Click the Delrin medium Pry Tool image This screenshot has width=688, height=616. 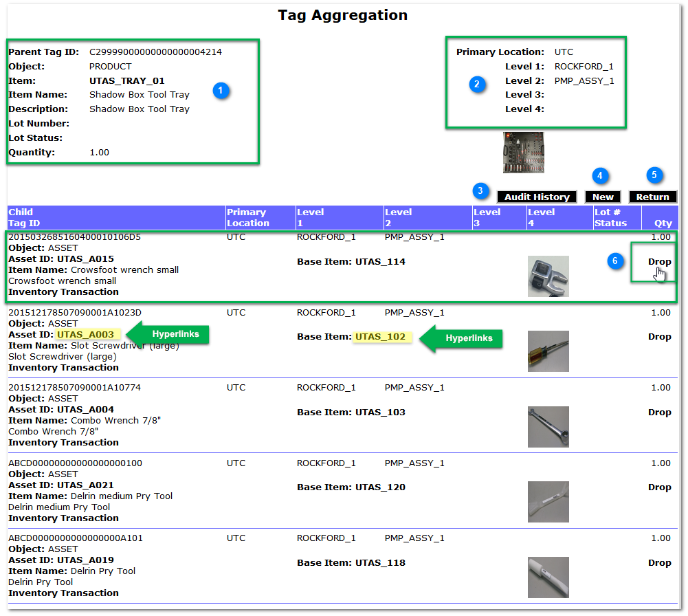point(548,502)
